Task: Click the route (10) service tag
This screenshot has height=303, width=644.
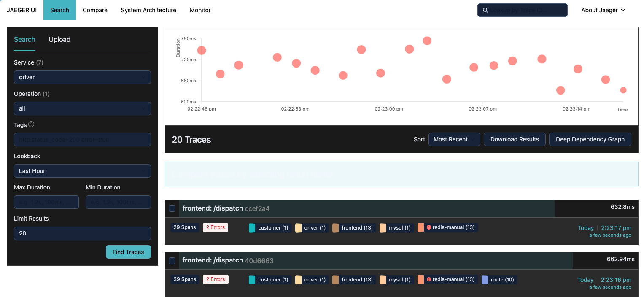Action: click(499, 279)
